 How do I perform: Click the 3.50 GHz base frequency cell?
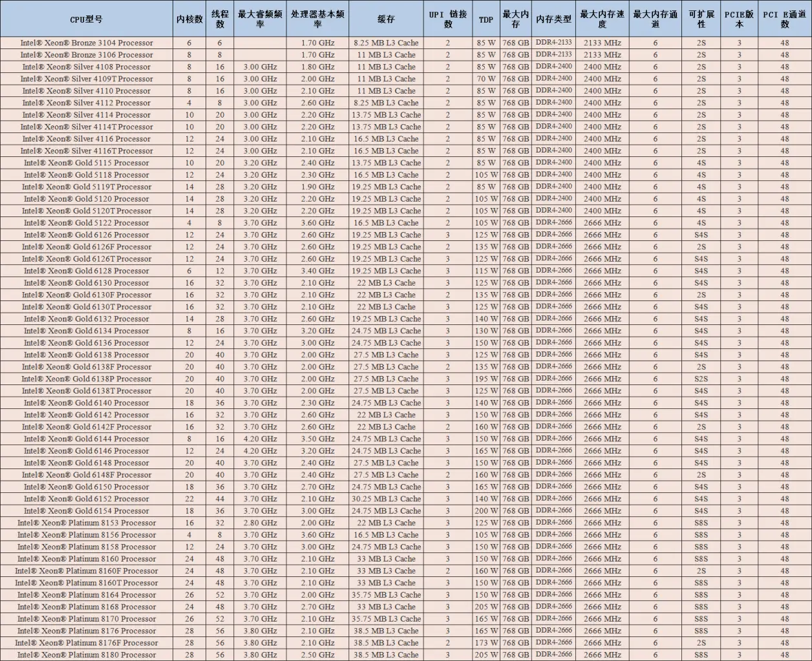[317, 439]
